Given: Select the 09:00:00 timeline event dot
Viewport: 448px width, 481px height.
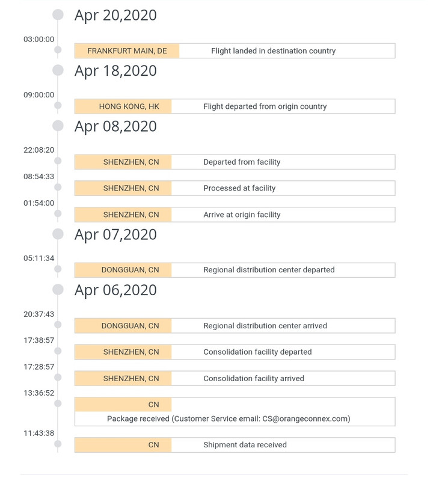Looking at the screenshot, I should (58, 106).
